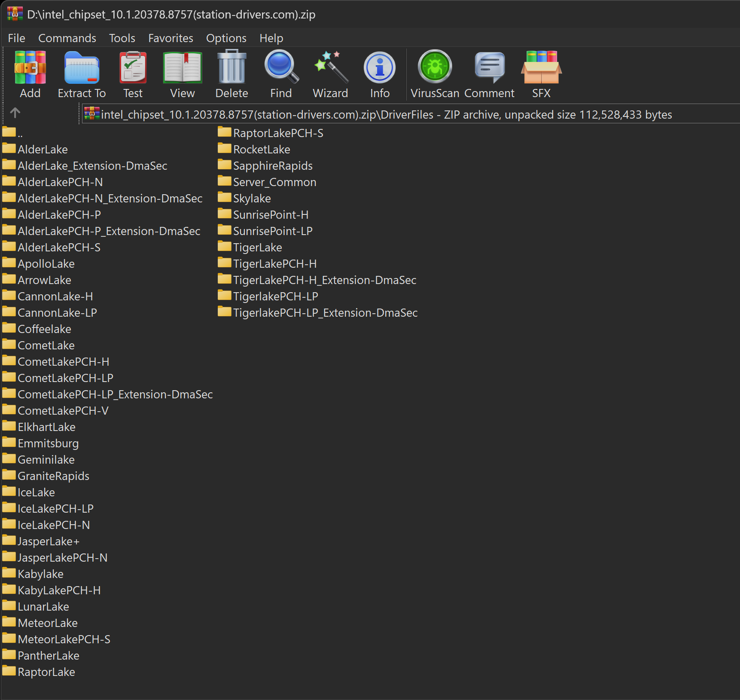Open the Commands menu

(x=67, y=38)
